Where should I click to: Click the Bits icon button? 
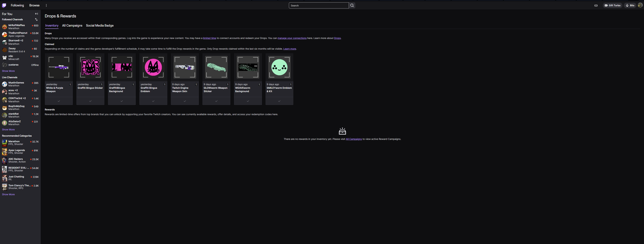630,5
